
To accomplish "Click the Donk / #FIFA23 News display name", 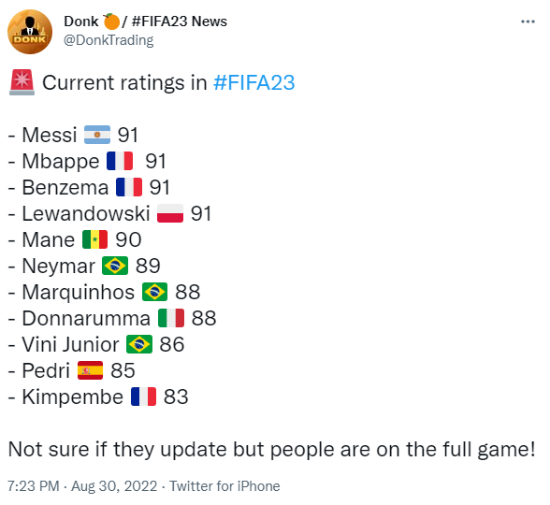I will [145, 21].
